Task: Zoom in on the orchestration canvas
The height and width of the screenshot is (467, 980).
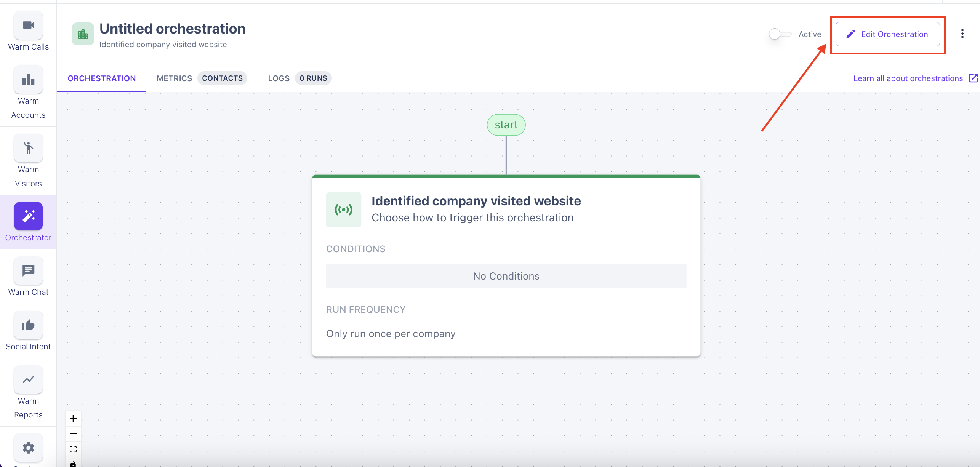Action: coord(73,419)
